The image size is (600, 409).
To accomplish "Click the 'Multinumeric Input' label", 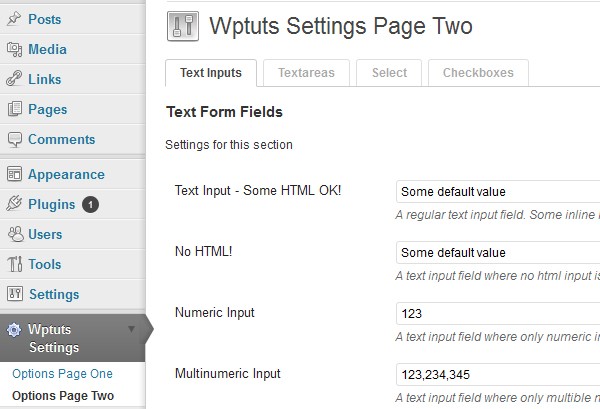I will pyautogui.click(x=228, y=373).
